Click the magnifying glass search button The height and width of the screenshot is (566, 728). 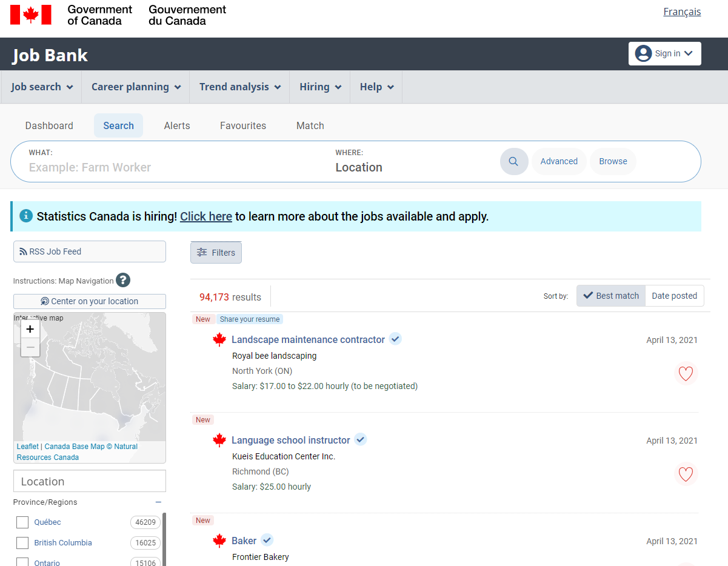513,161
